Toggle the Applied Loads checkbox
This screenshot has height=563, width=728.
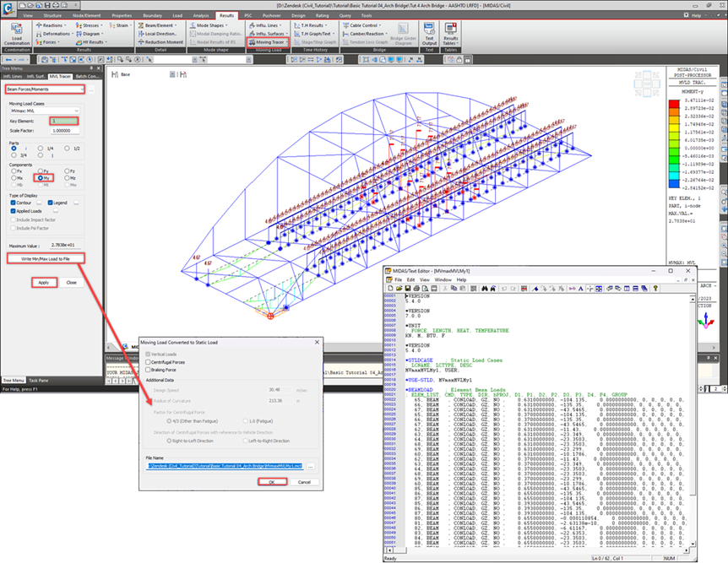13,211
